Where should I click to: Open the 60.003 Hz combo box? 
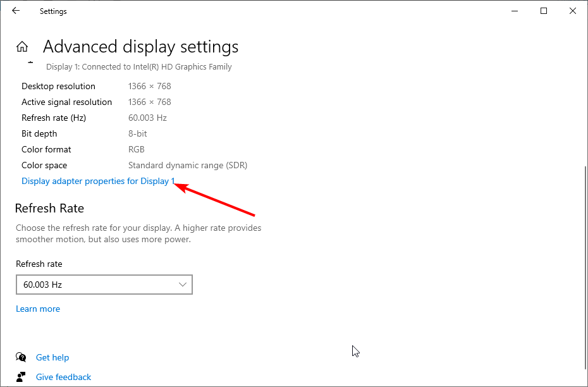104,285
